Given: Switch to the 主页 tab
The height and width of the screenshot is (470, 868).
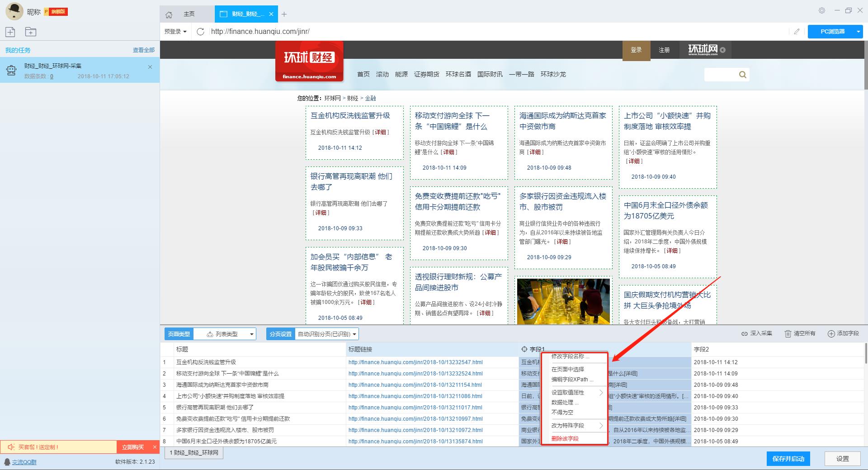Looking at the screenshot, I should [187, 14].
